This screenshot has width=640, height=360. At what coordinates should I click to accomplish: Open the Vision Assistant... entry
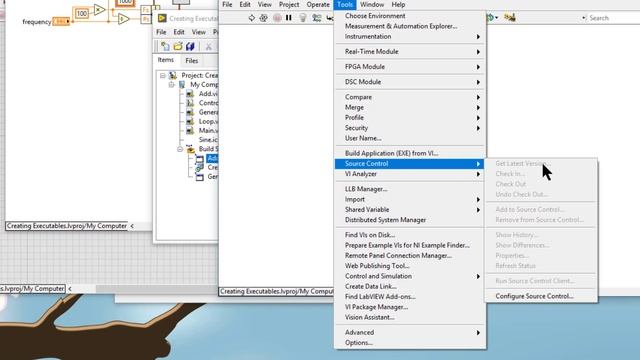369,317
